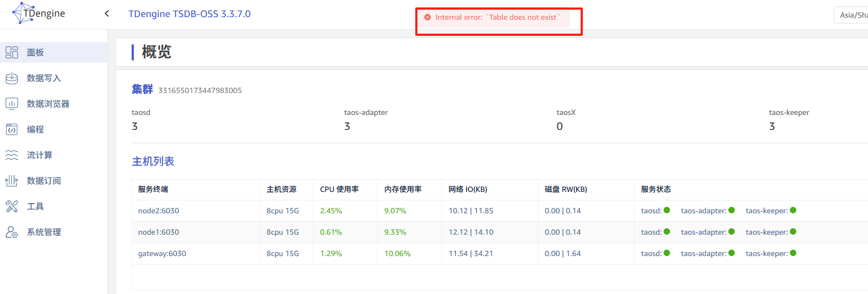Image resolution: width=868 pixels, height=294 pixels.
Task: Click the 主机列表 section heading
Action: (153, 161)
